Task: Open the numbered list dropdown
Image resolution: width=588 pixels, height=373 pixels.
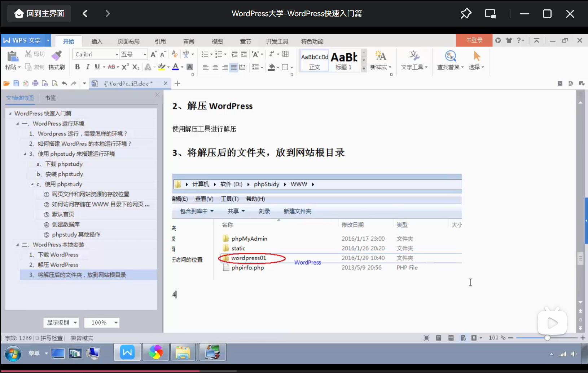Action: point(225,54)
